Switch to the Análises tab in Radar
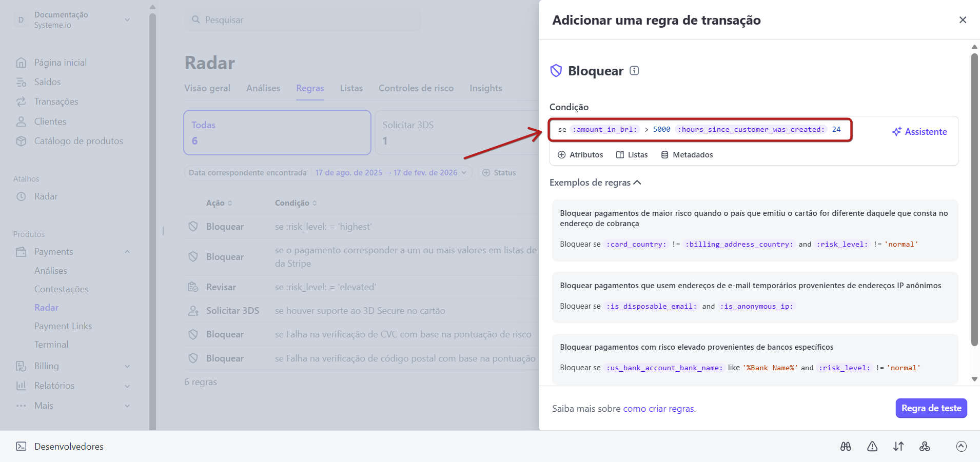 tap(263, 88)
